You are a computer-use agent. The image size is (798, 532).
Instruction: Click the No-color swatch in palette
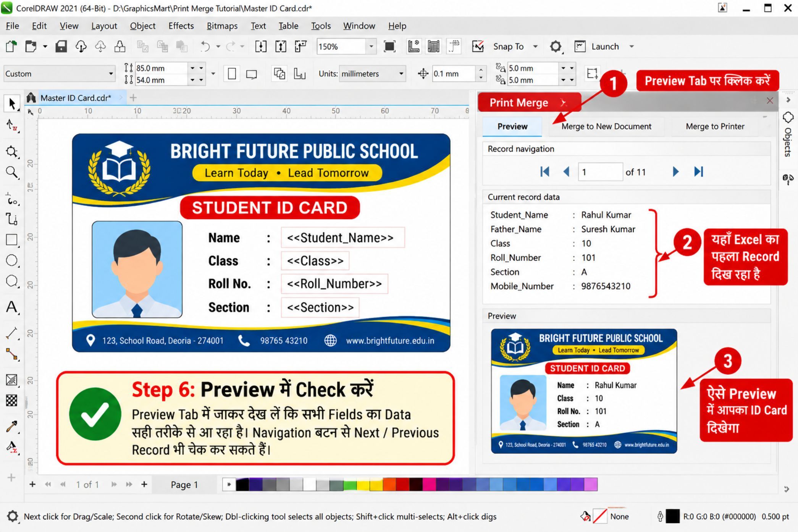click(229, 485)
